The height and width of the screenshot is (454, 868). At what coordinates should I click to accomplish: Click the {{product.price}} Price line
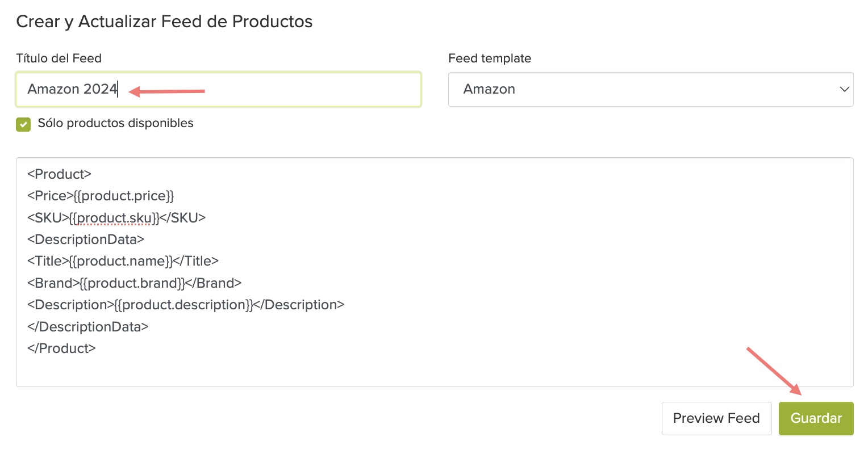pos(101,196)
